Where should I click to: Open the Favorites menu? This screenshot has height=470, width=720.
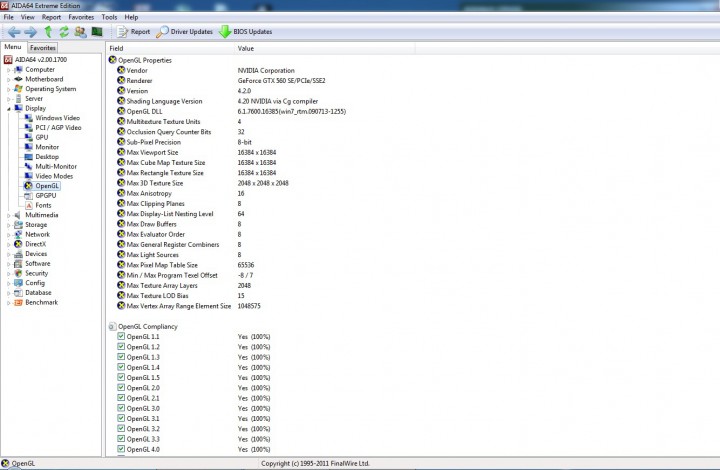(x=81, y=17)
